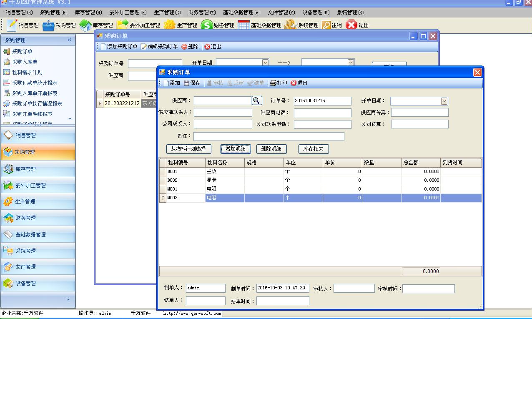Click 退出 in purchase order dialog toolbar
Image resolution: width=532 pixels, height=399 pixels.
pos(299,83)
